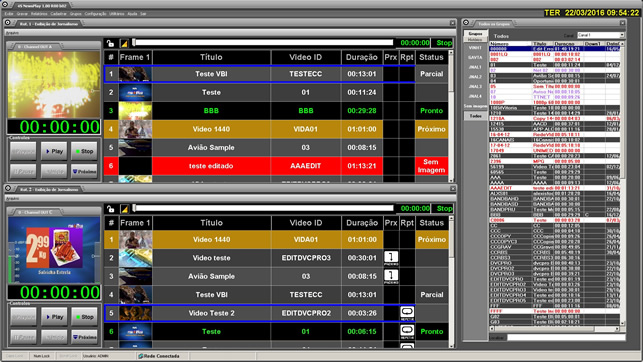
Task: Click Play in the top channel controls
Action: 54,151
